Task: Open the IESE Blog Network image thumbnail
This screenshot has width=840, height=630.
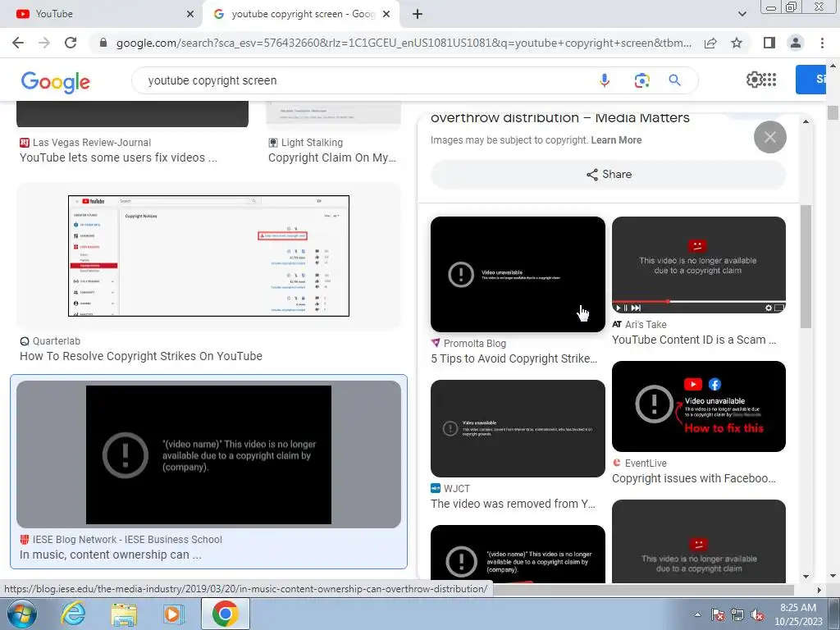Action: (x=208, y=454)
